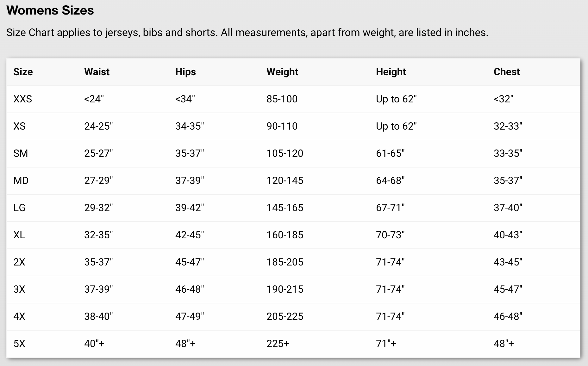Select the XS size row label

click(x=19, y=126)
